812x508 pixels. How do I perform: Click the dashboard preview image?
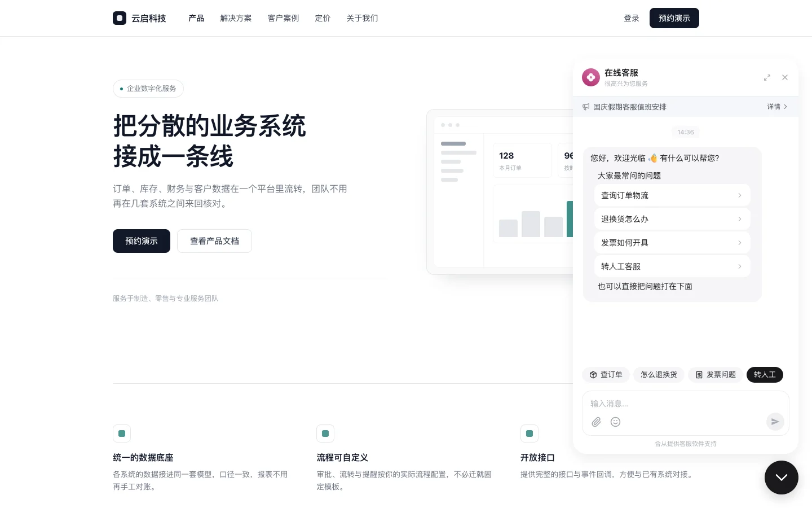click(500, 192)
